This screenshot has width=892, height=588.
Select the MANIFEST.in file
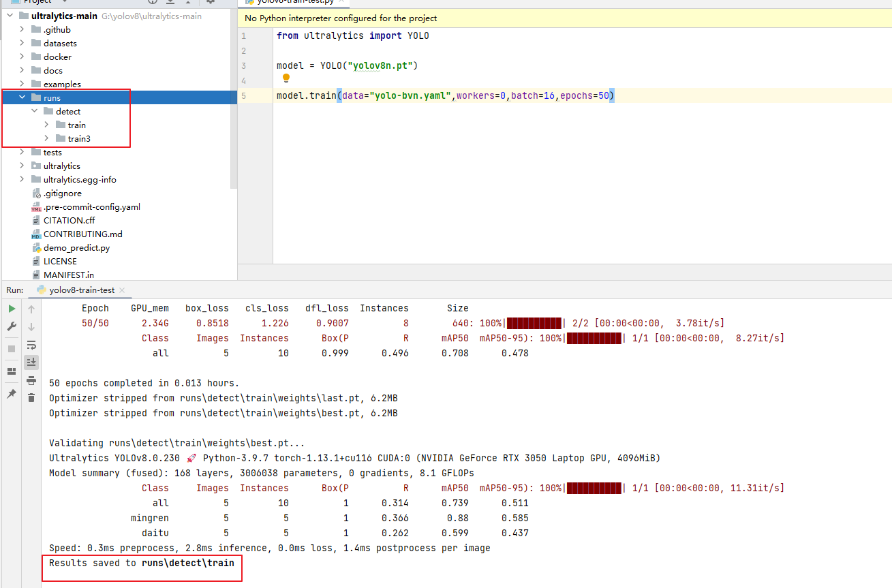pos(69,275)
